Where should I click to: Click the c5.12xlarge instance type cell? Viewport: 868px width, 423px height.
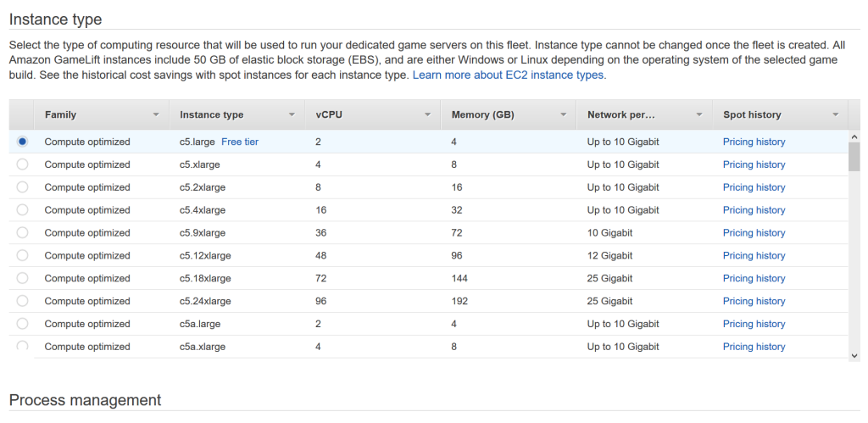click(x=205, y=256)
